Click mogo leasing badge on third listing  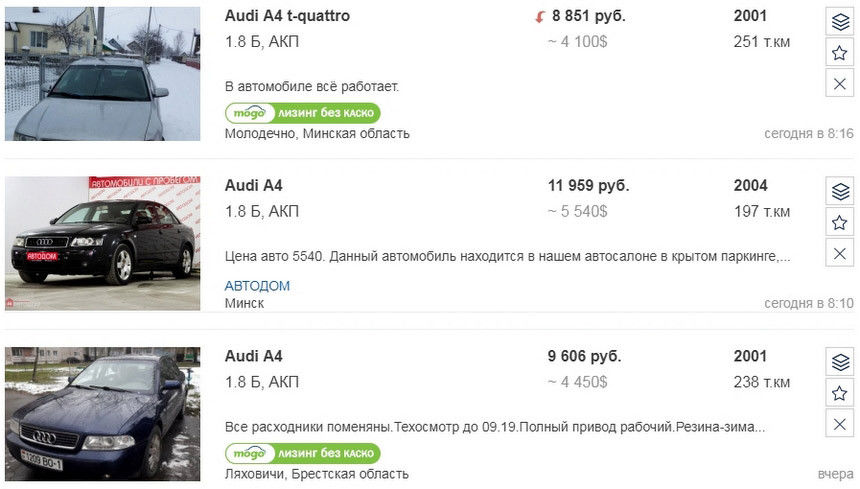click(303, 453)
